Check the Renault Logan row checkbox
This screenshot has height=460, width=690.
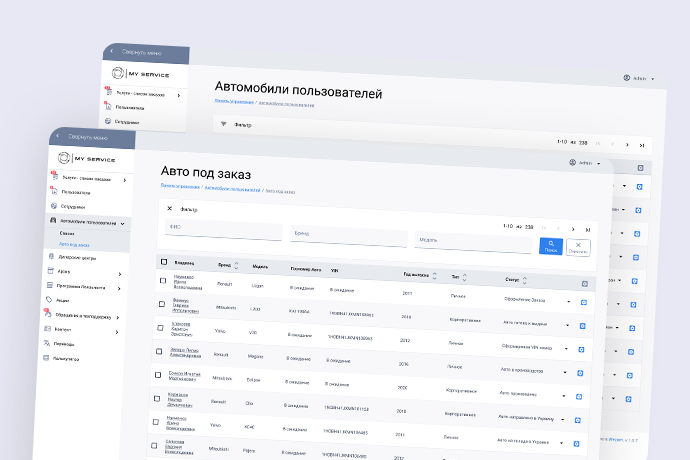(x=163, y=280)
